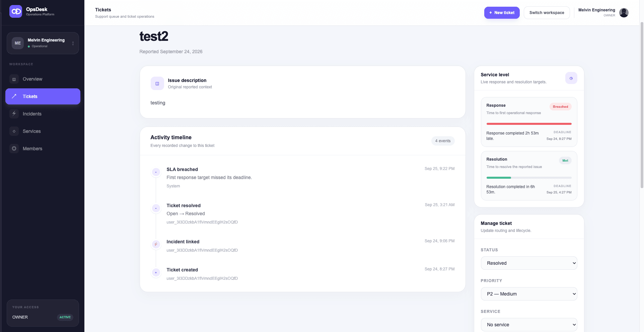Click the ACTIVE access badge
The height and width of the screenshot is (332, 644).
click(x=65, y=317)
